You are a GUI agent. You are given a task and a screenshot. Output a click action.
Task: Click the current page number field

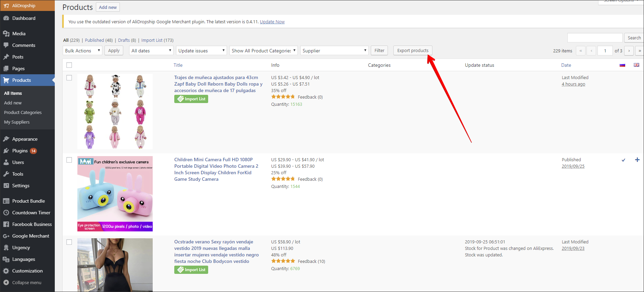coord(605,51)
